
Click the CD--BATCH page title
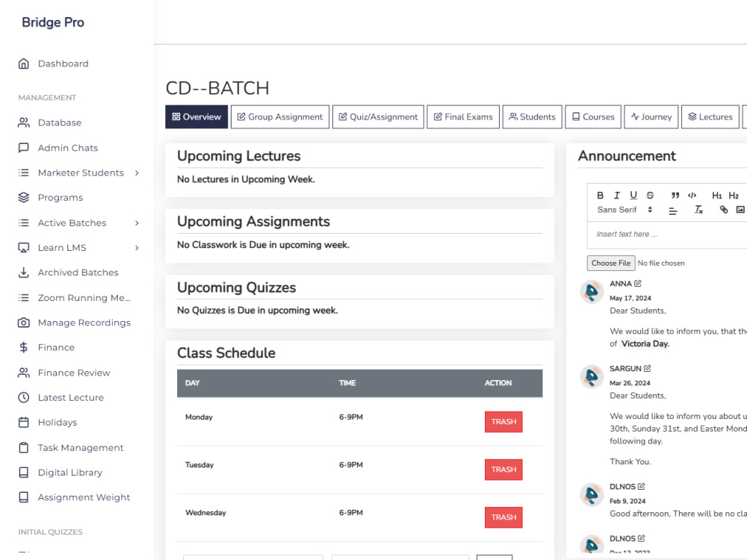click(x=217, y=88)
